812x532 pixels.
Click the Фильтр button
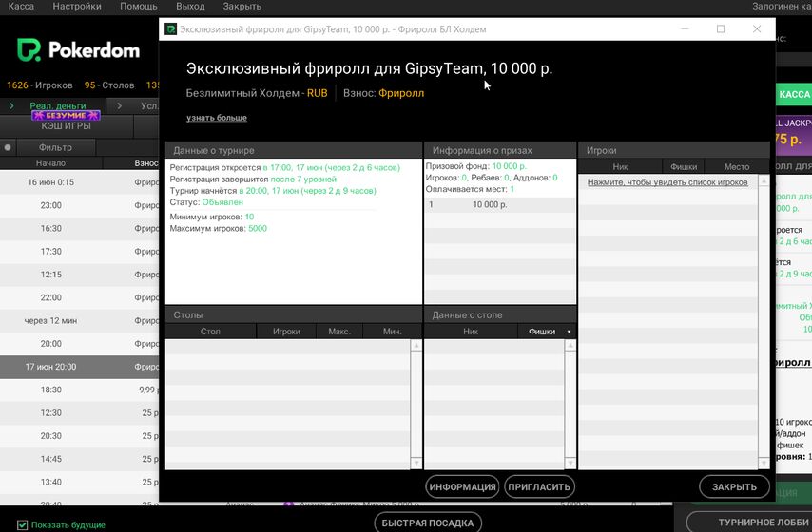point(55,147)
